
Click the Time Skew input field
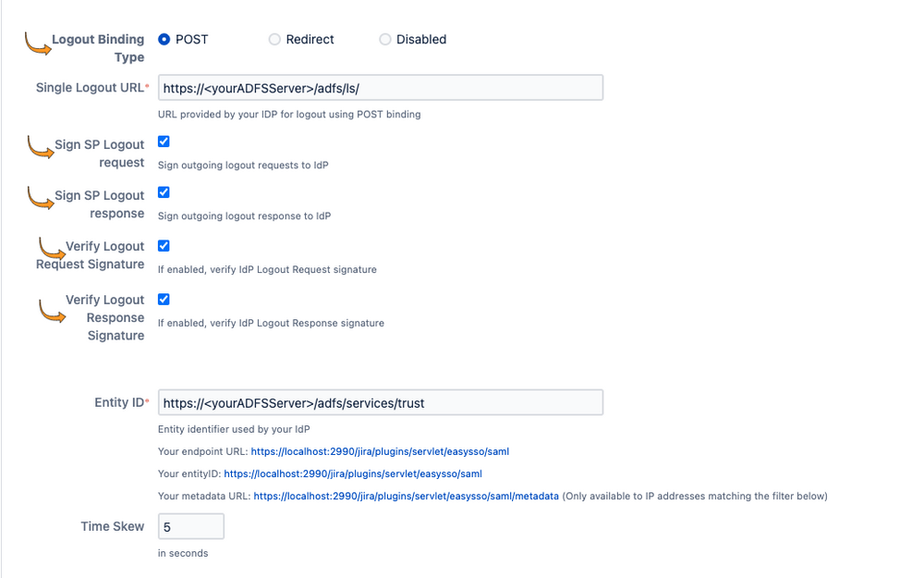191,527
